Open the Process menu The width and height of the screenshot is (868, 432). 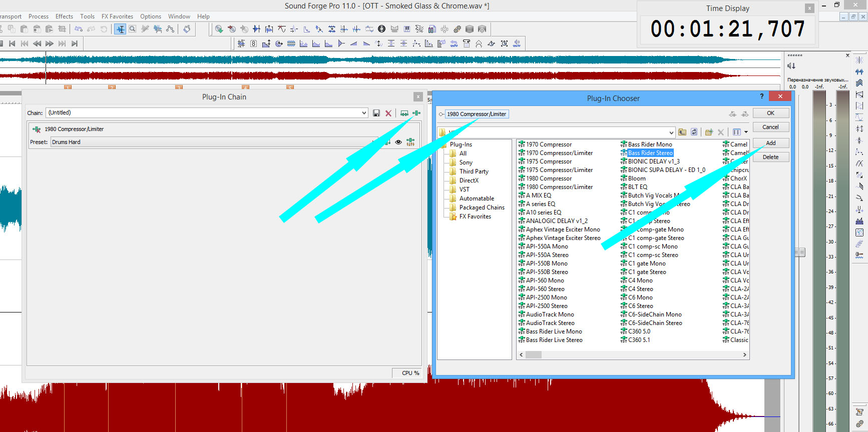click(x=39, y=16)
